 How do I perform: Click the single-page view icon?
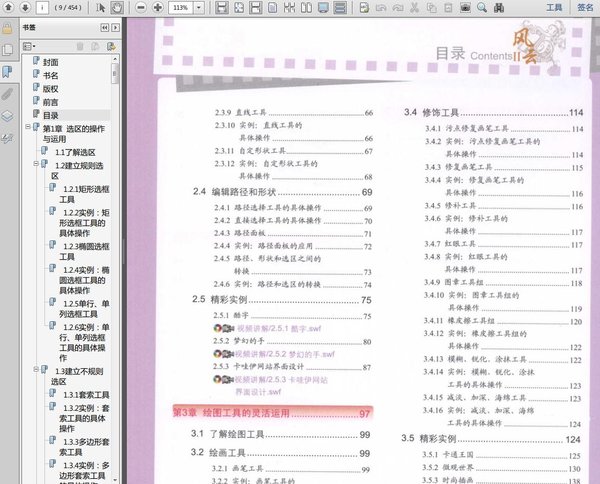272,7
